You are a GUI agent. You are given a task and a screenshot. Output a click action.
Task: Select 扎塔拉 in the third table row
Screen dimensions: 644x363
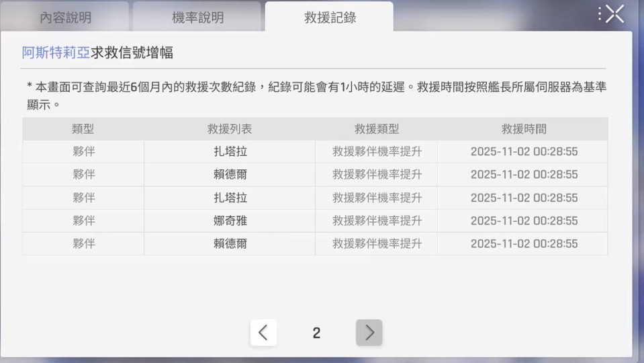(230, 198)
